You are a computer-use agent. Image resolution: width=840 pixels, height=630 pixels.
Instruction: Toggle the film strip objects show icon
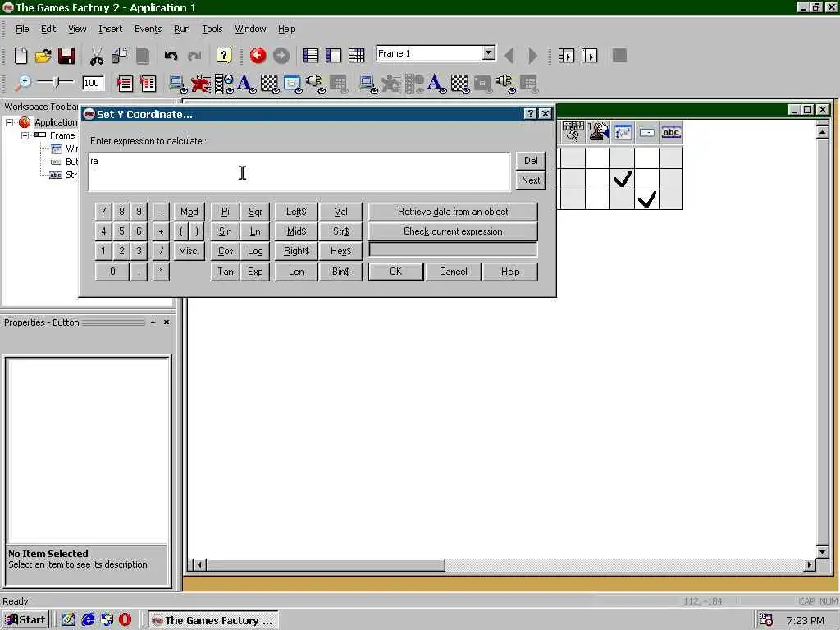(x=223, y=84)
